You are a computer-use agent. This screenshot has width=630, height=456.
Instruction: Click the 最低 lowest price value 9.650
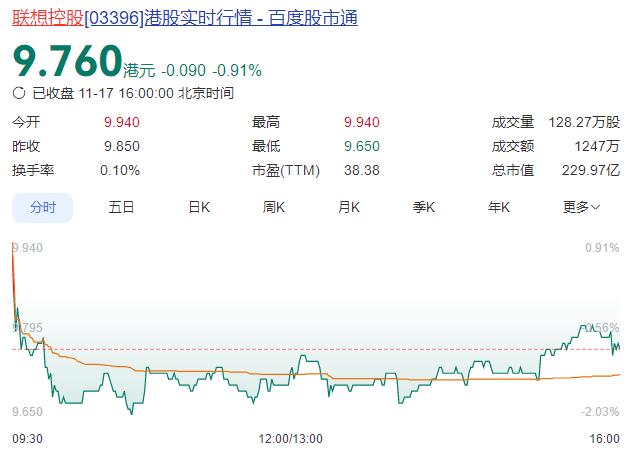click(361, 146)
